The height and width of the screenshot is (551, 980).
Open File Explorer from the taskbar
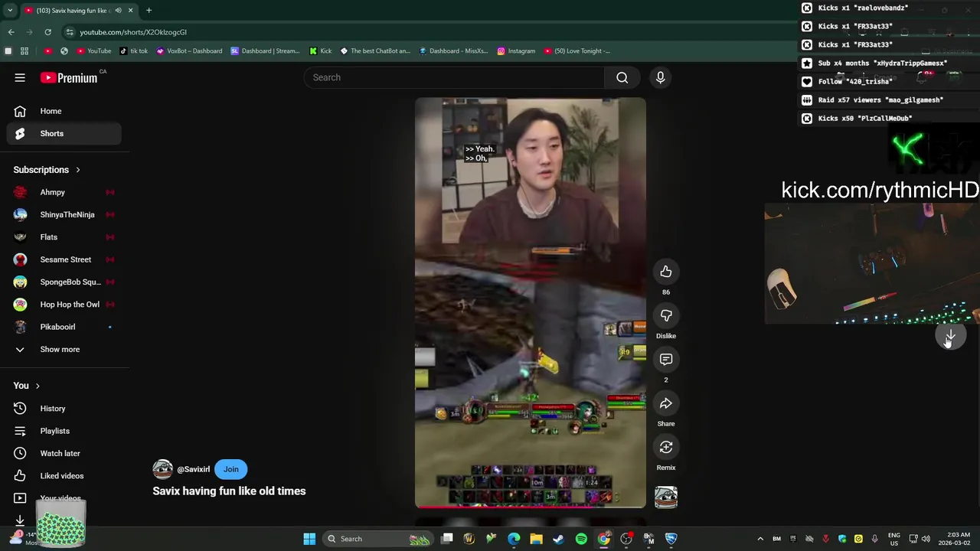coord(536,539)
